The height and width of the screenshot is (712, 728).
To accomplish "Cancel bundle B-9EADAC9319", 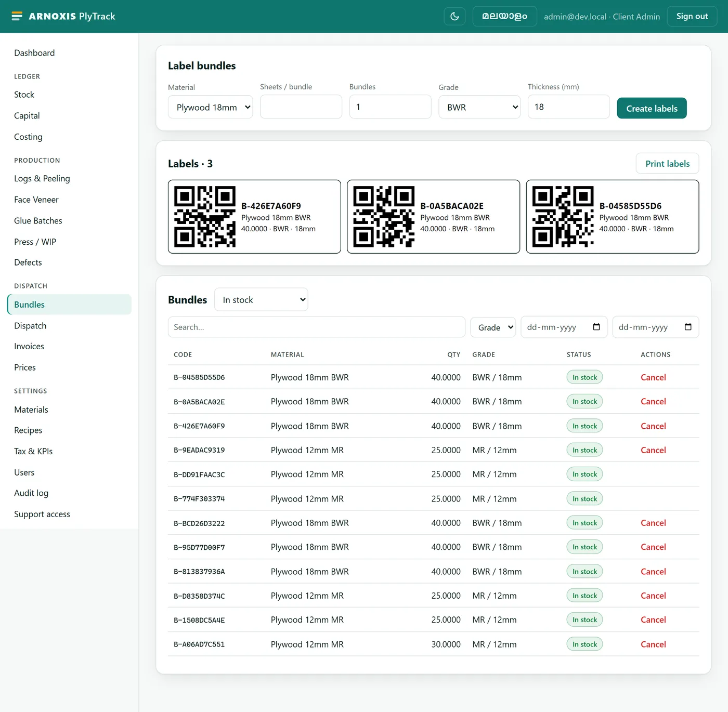I will tap(653, 450).
